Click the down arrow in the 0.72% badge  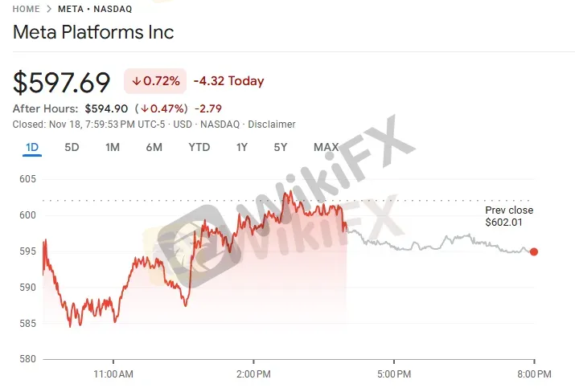pyautogui.click(x=137, y=81)
